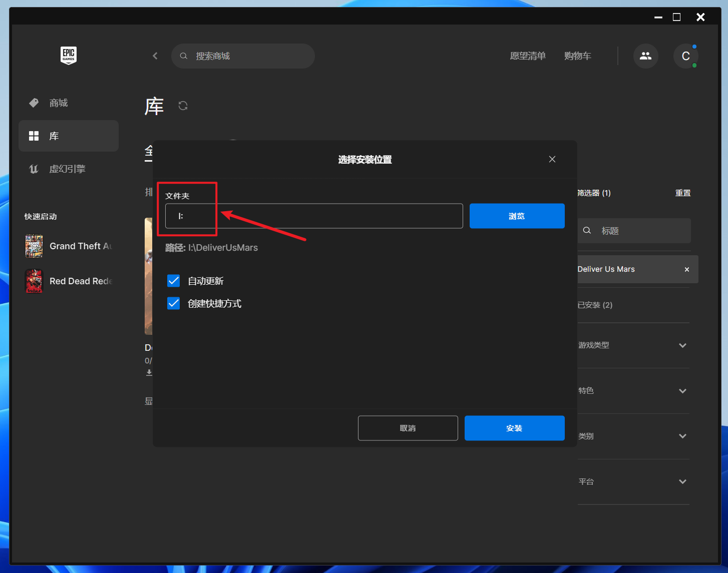Refresh the library with the sync icon
This screenshot has height=573, width=728.
183,106
